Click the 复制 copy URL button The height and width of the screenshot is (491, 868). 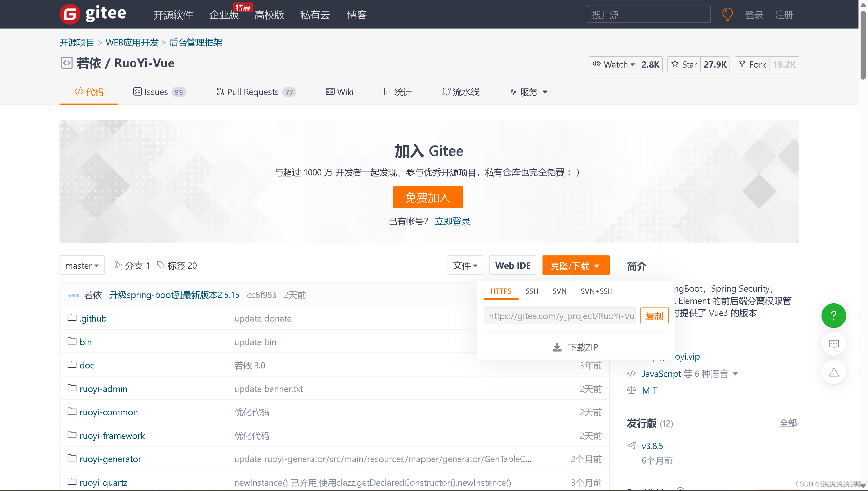point(654,316)
